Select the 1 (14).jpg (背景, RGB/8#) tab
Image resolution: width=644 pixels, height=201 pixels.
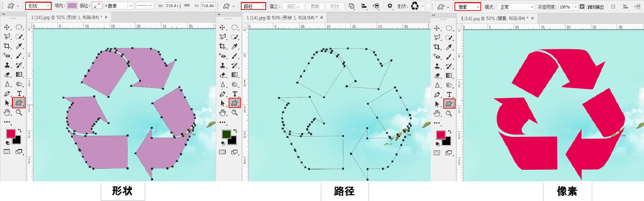(498, 18)
